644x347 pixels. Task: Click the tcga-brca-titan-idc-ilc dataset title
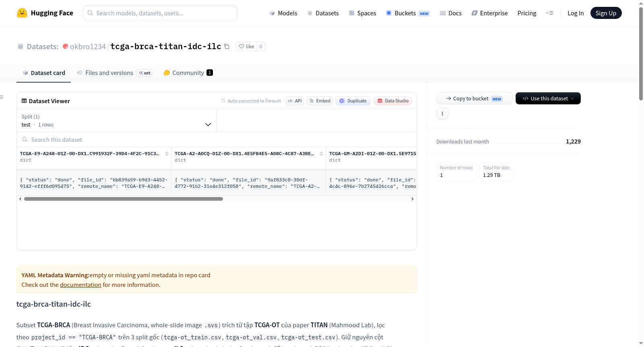click(166, 46)
